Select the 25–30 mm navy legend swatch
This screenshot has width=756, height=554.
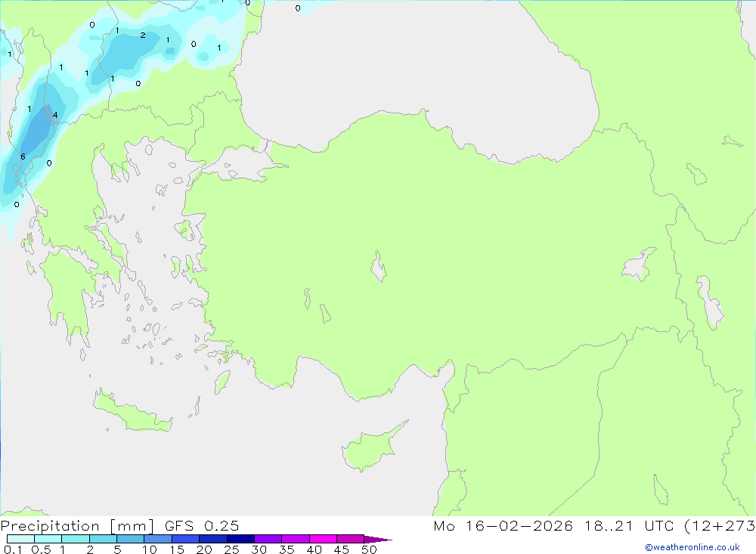pos(240,539)
